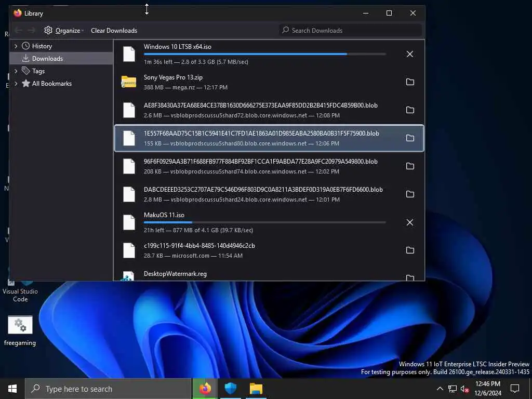Click the Sony Vegas Pro zip folder icon
Viewport: 532px width, 399px height.
129,82
